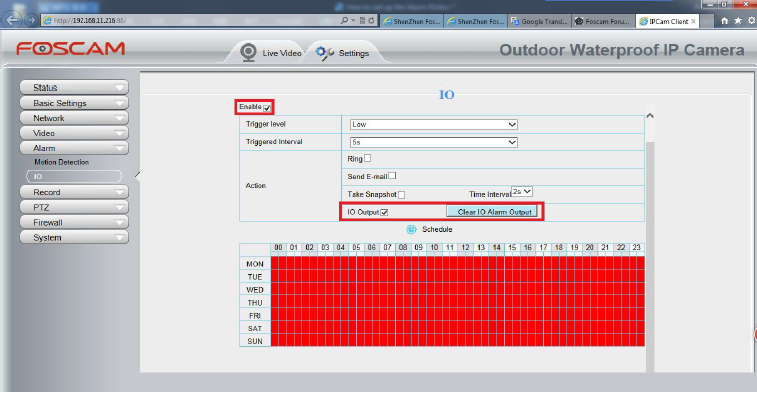Screen dimensions: 757x393
Task: Expand the Basic Settings section
Action: 74,103
